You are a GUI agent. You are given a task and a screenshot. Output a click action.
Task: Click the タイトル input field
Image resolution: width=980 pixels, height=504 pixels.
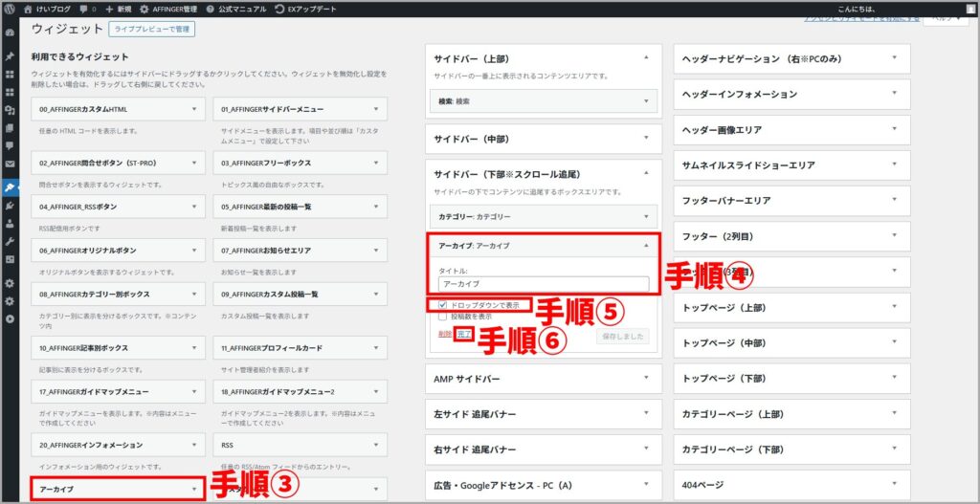[x=543, y=284]
